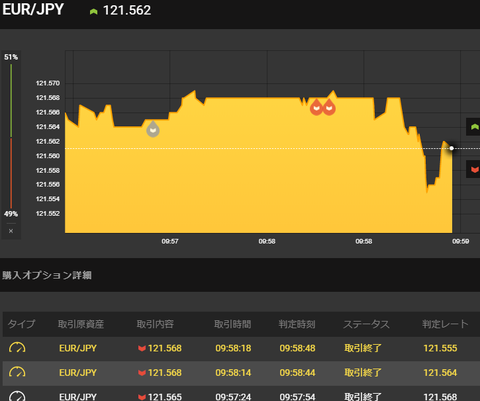Click the left orange trade marker droplet

click(316, 107)
